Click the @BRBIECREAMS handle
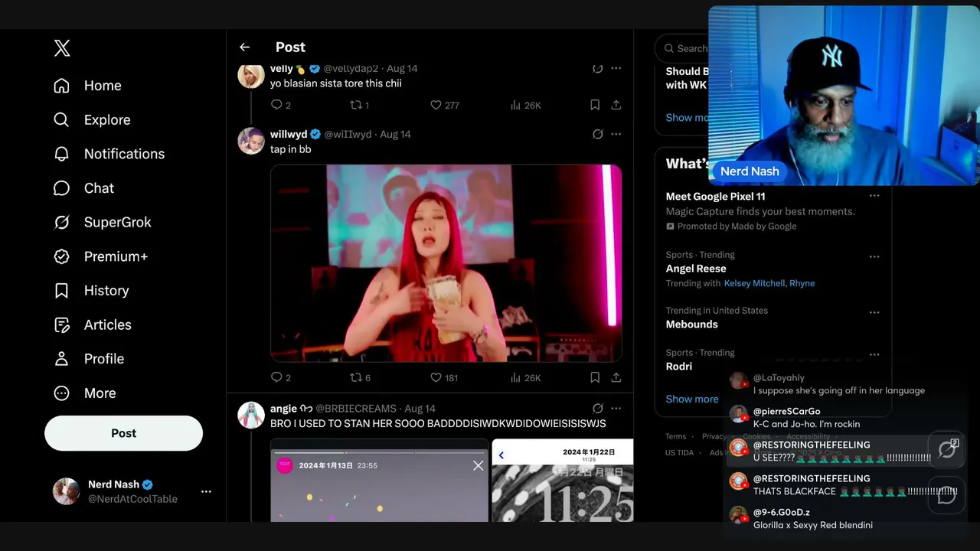The width and height of the screenshot is (980, 551). 356,409
